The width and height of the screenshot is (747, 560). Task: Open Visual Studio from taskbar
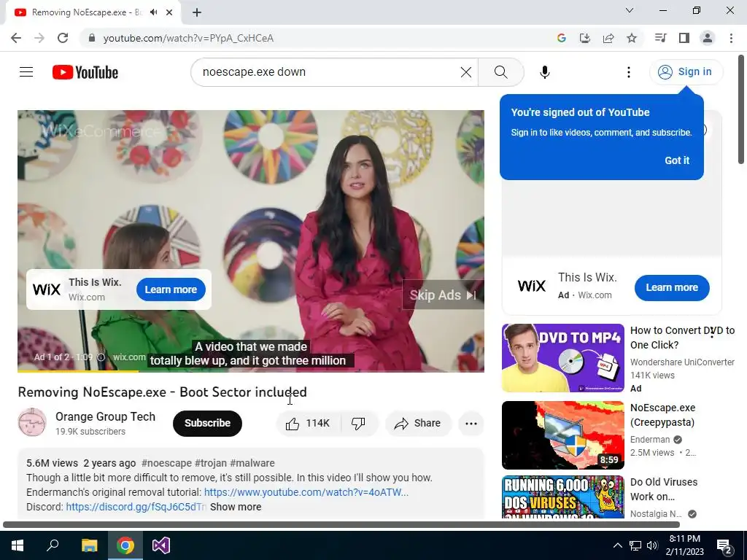pyautogui.click(x=161, y=545)
